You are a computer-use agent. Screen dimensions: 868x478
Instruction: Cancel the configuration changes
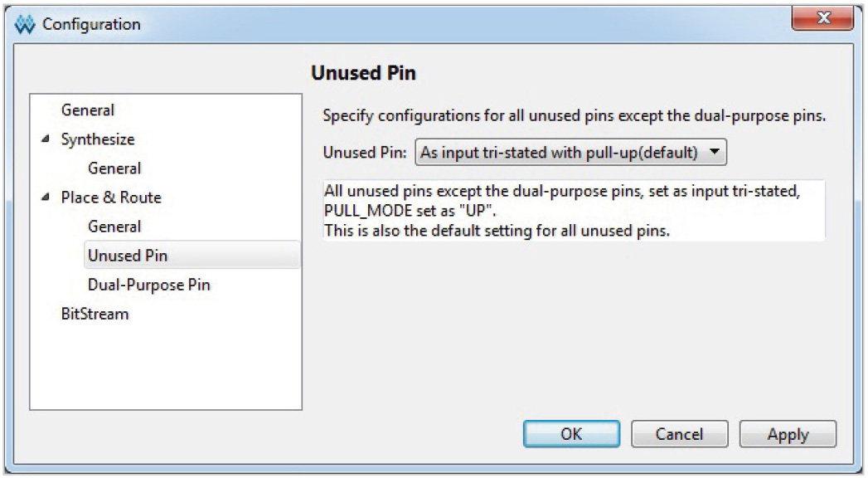[679, 434]
